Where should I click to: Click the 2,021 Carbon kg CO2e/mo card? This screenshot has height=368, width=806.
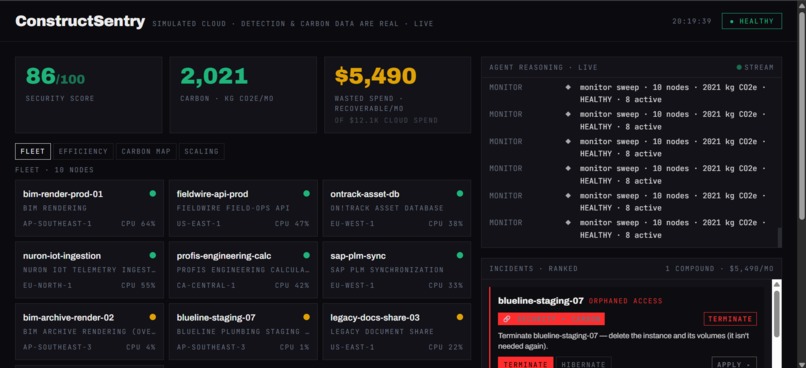243,95
